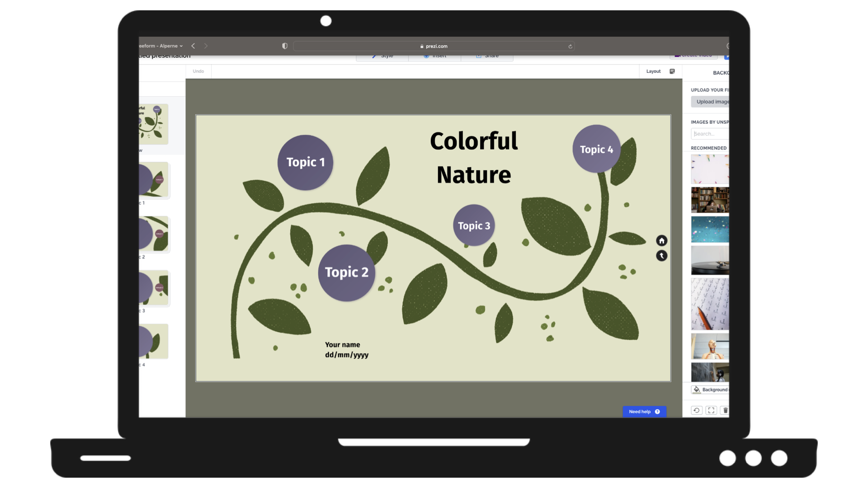Click the back arrow icon below home
This screenshot has width=868, height=488.
pyautogui.click(x=661, y=256)
